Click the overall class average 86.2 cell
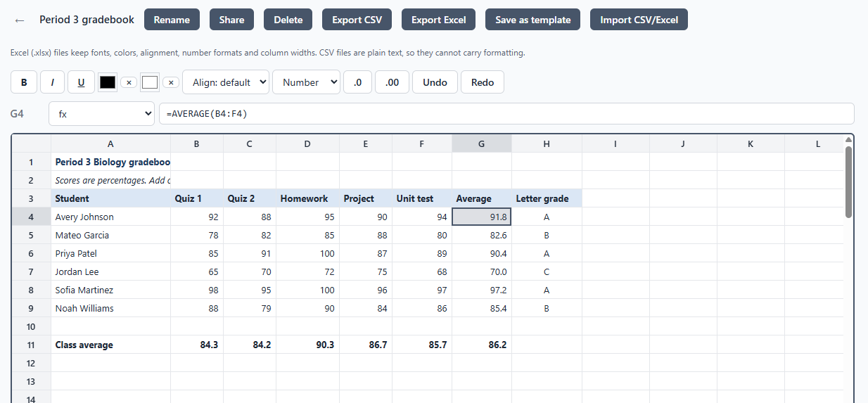The height and width of the screenshot is (403, 868). point(482,345)
